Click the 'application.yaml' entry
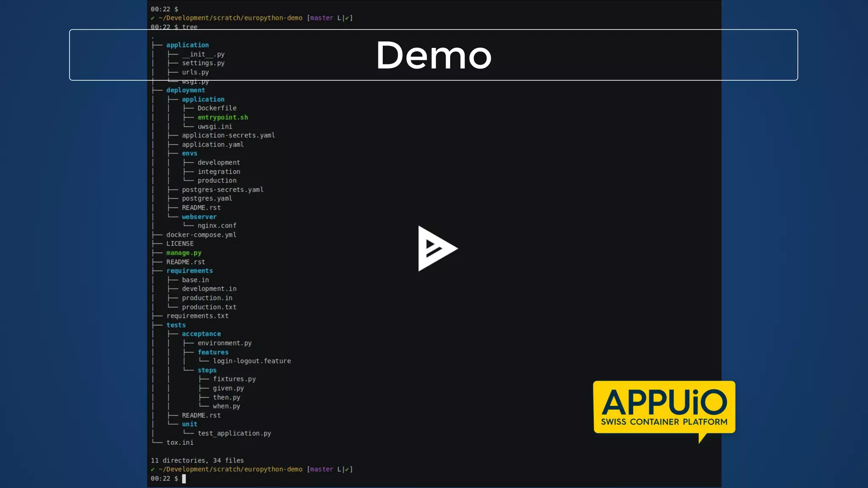This screenshot has width=868, height=488. tap(213, 144)
